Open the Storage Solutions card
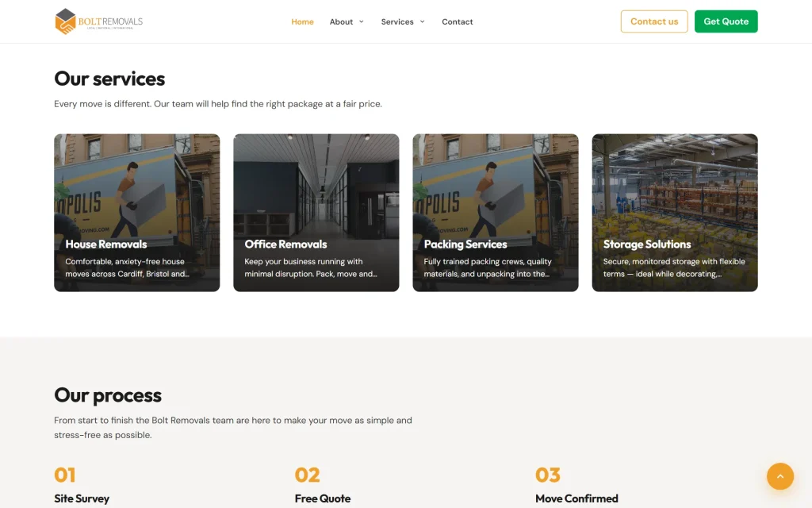This screenshot has height=508, width=812. pos(675,213)
